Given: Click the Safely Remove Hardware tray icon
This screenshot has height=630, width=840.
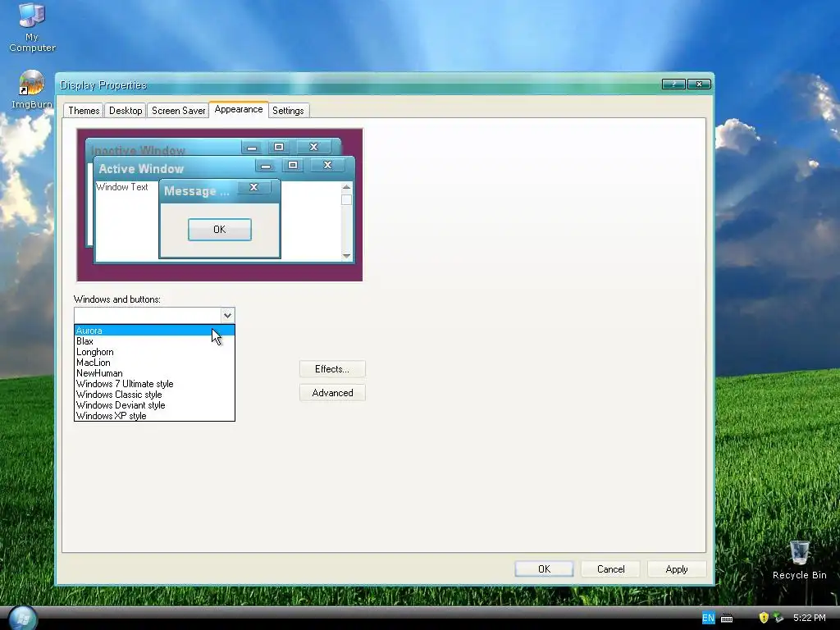Looking at the screenshot, I should (x=778, y=618).
